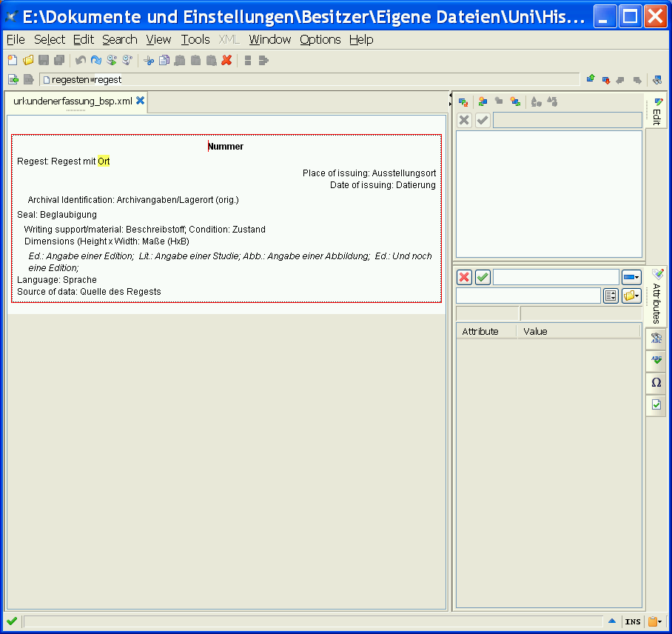Click green checkmark in Attributes panel
Viewport: 672px width, 634px height.
483,278
